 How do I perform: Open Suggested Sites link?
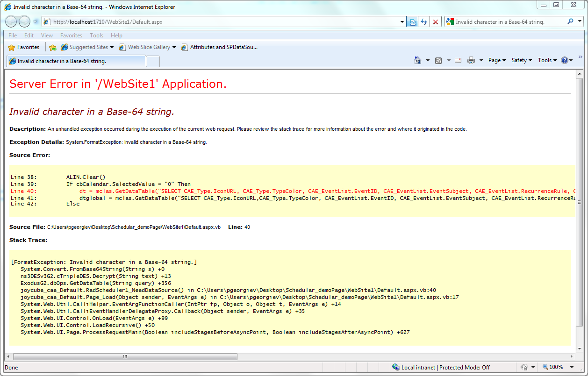84,47
